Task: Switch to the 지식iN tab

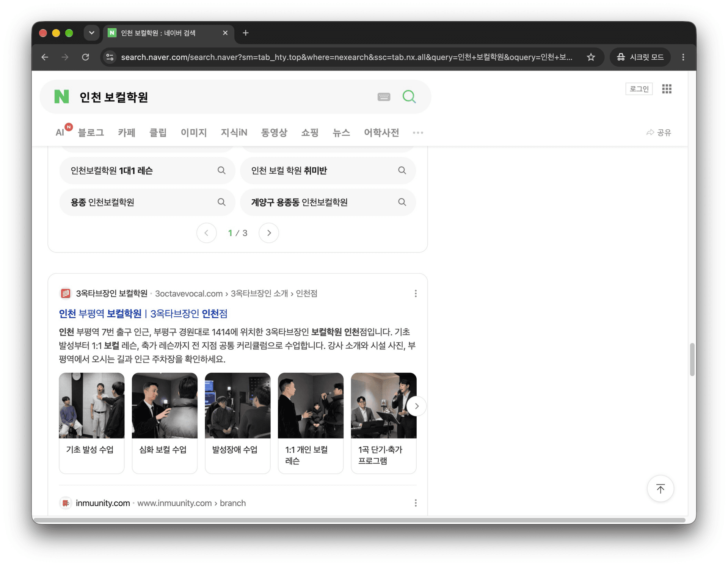Action: click(234, 133)
